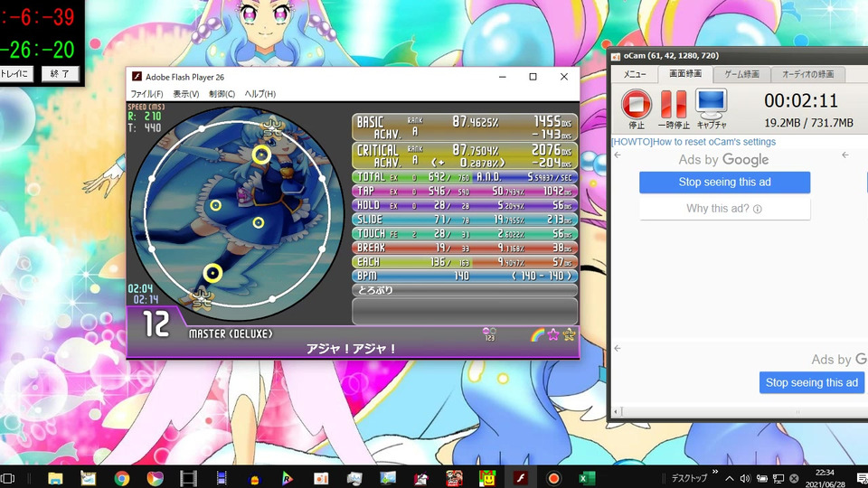868x488 pixels.
Task: Open the Flash Player taskbar icon
Action: pos(521,478)
